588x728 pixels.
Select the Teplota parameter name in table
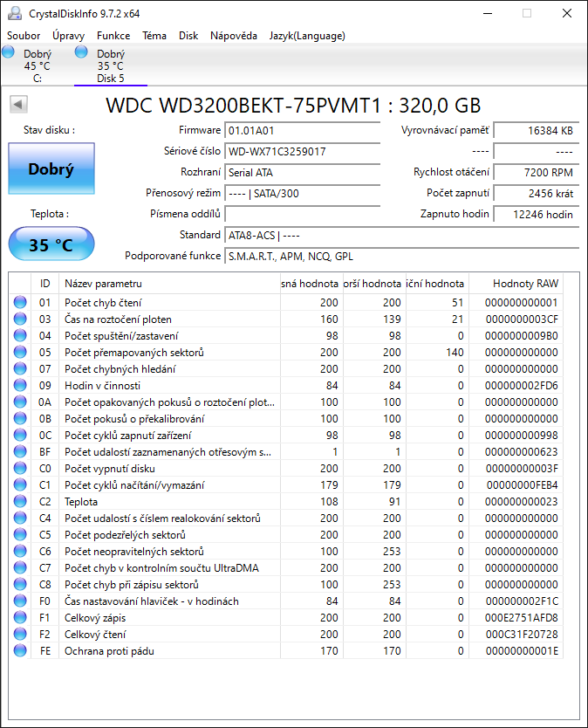pyautogui.click(x=81, y=501)
